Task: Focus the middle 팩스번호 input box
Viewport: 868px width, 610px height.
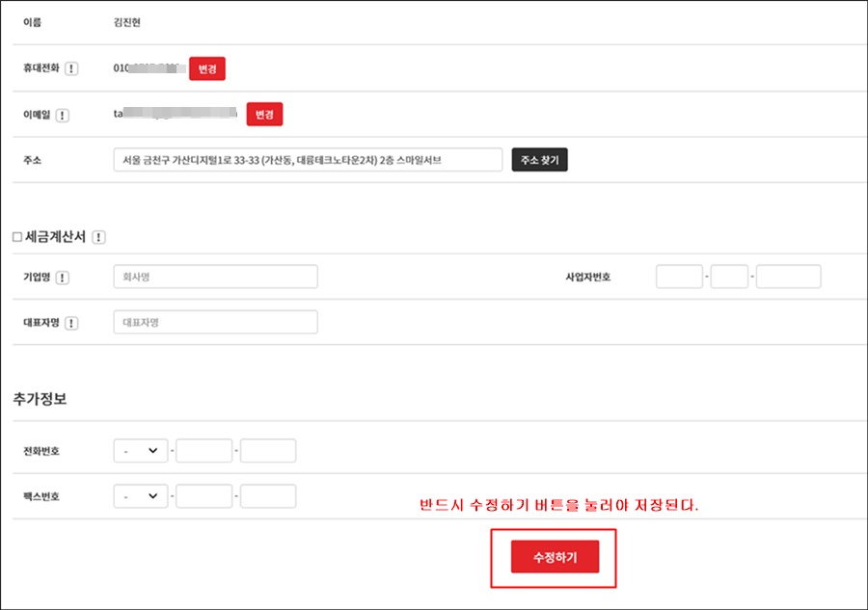Action: point(203,496)
